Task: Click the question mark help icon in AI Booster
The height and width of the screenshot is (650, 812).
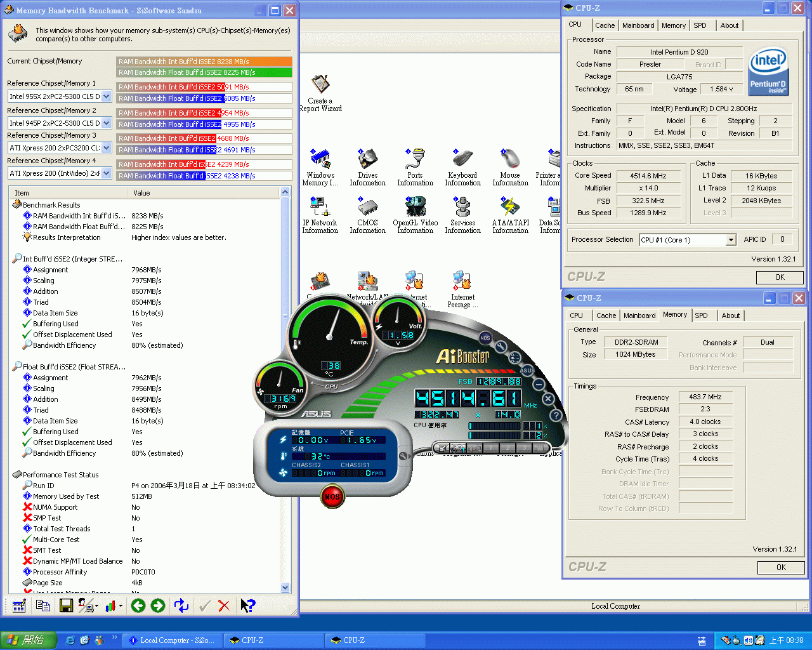Action: [x=556, y=415]
